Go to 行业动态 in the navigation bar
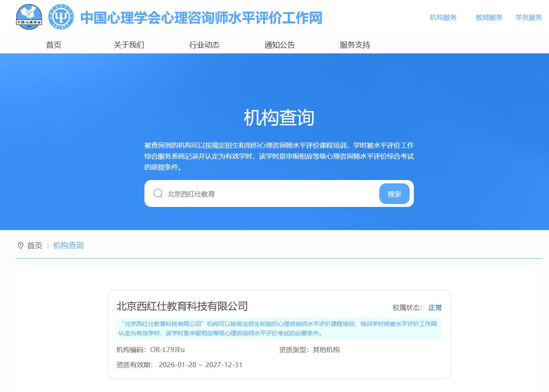The height and width of the screenshot is (392, 549). [204, 45]
